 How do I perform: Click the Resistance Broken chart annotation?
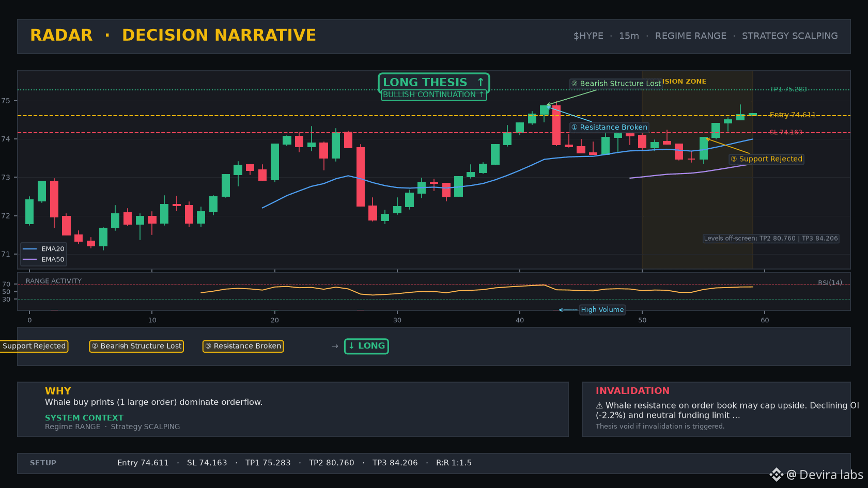pyautogui.click(x=609, y=127)
